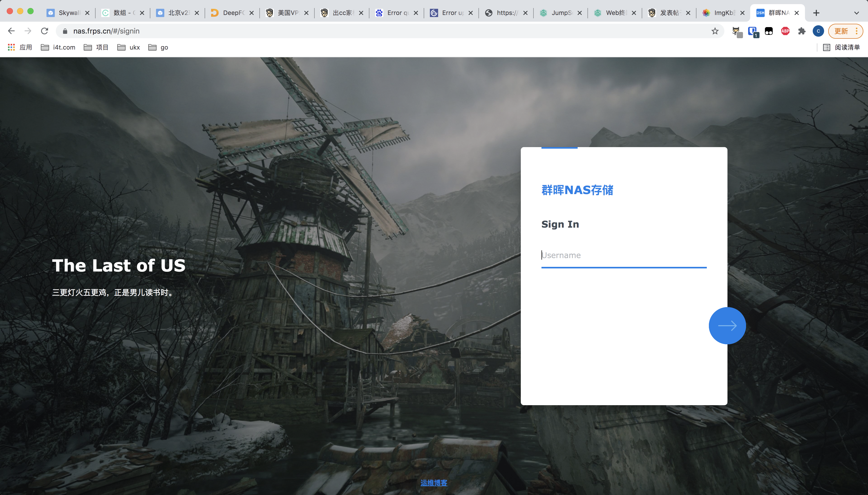The width and height of the screenshot is (868, 495).
Task: Open the ukx bookmark folder
Action: point(129,47)
